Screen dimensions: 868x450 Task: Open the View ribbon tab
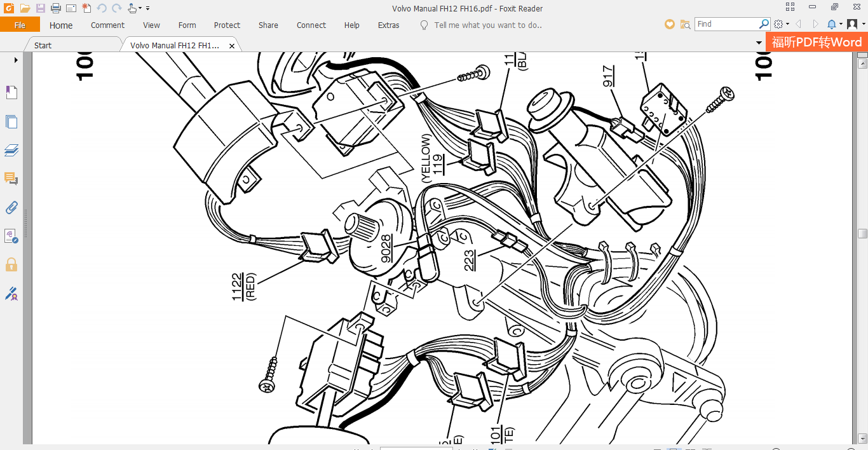151,25
